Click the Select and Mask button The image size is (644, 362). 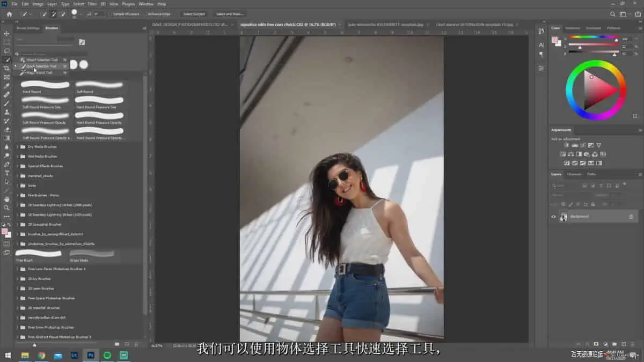tap(229, 14)
